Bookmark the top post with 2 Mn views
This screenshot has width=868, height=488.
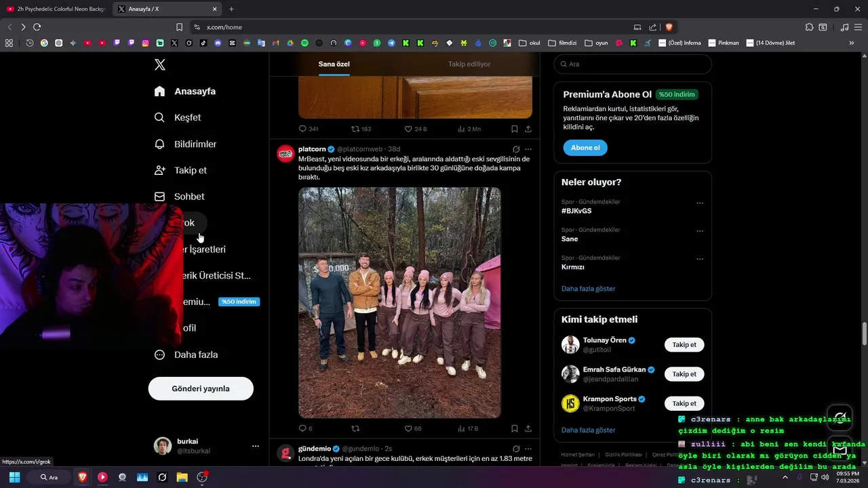pos(515,129)
